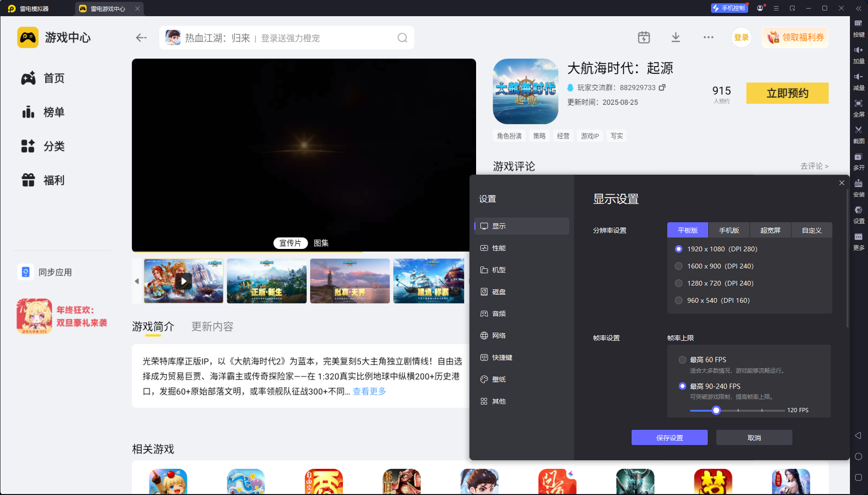Switch to the 手机版 resolution tab
Screen dimensions: 868x495
tap(729, 230)
